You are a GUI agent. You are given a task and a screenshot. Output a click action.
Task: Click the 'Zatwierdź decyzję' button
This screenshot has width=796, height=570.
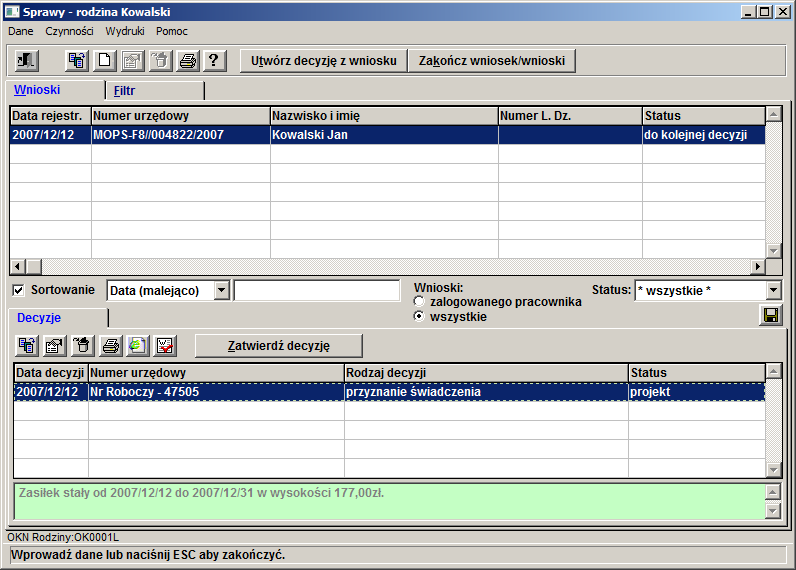point(279,346)
